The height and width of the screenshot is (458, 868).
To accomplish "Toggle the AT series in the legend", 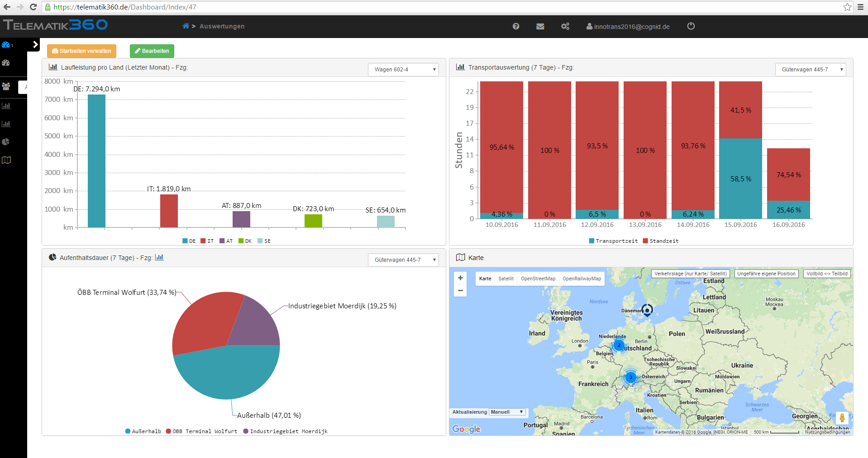I will coord(226,241).
